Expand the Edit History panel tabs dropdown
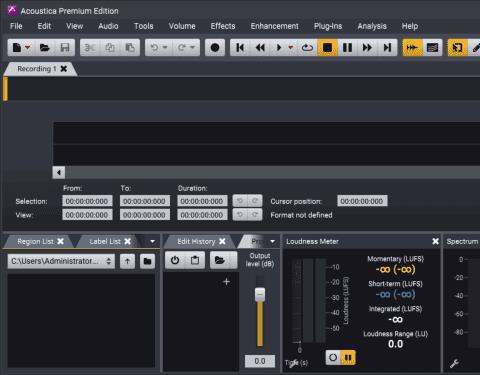 pos(273,241)
